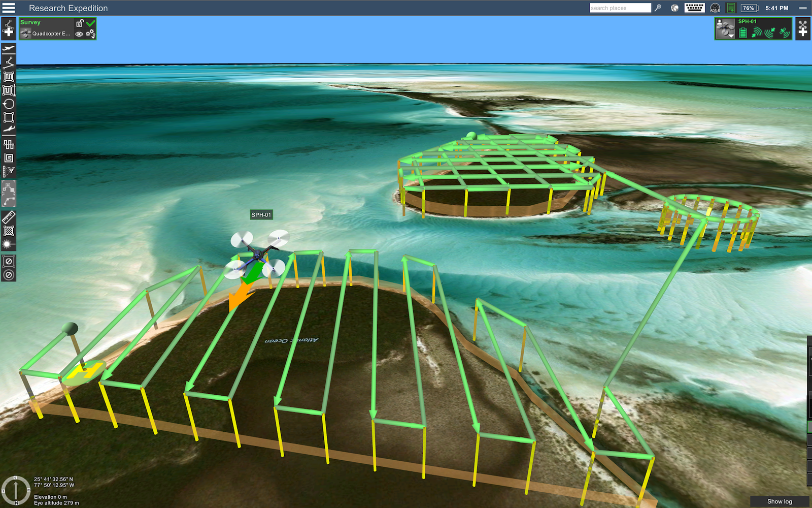Open the hamburger menu
The image size is (812, 508).
8,8
